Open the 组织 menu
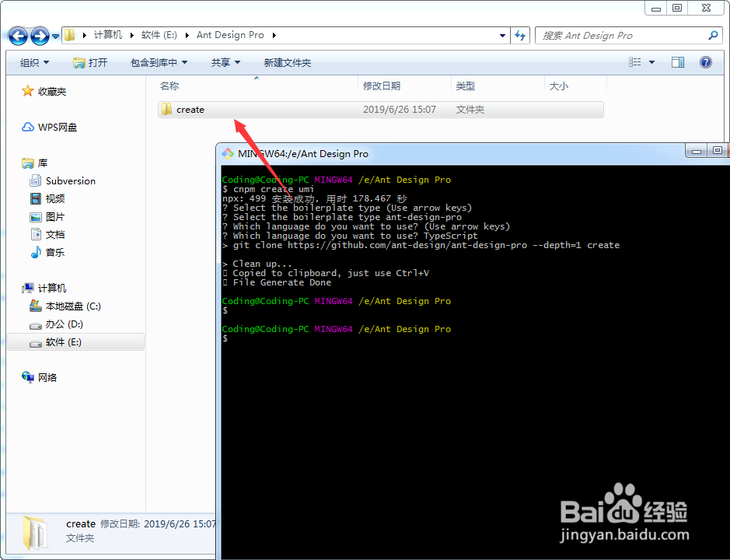This screenshot has width=730, height=560. [x=34, y=62]
